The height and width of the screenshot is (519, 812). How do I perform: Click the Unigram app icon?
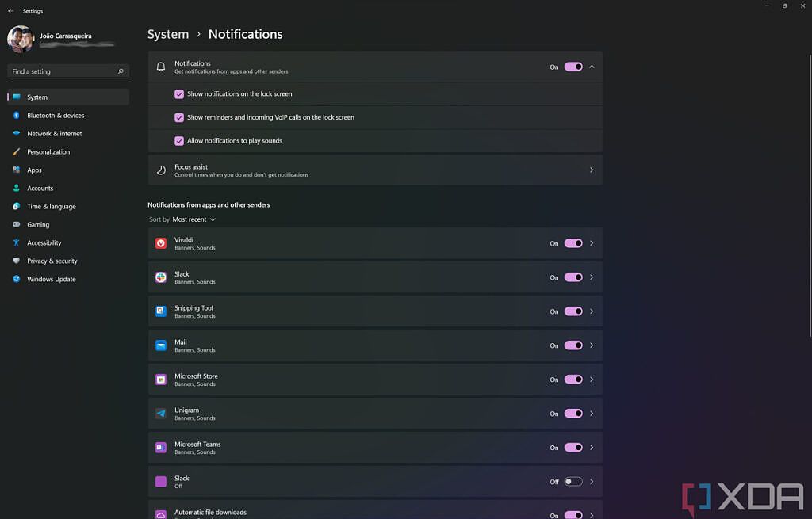point(161,414)
